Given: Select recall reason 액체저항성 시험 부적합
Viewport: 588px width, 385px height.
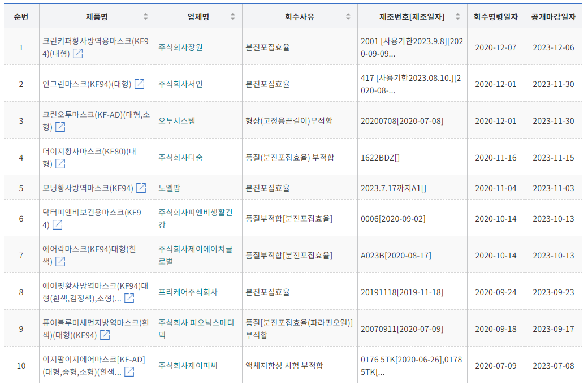Looking at the screenshot, I should point(284,366).
